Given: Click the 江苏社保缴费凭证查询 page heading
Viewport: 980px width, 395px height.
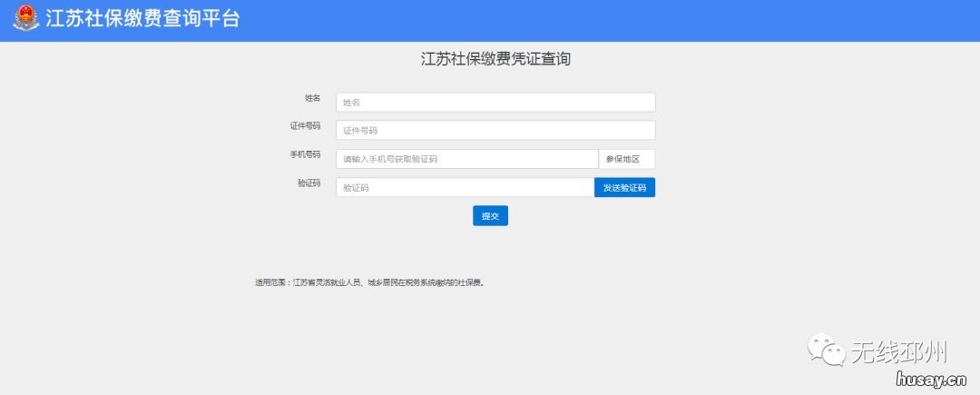Looking at the screenshot, I should coord(495,59).
